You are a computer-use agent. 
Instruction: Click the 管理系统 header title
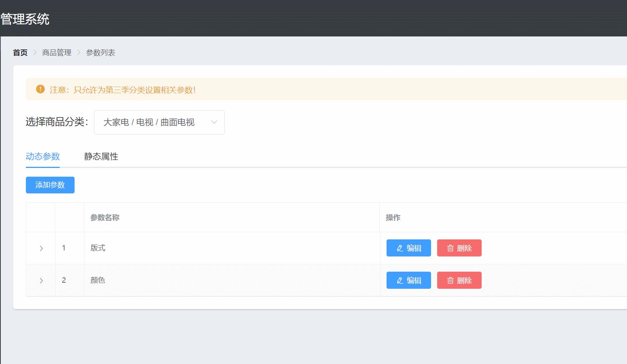coord(25,19)
